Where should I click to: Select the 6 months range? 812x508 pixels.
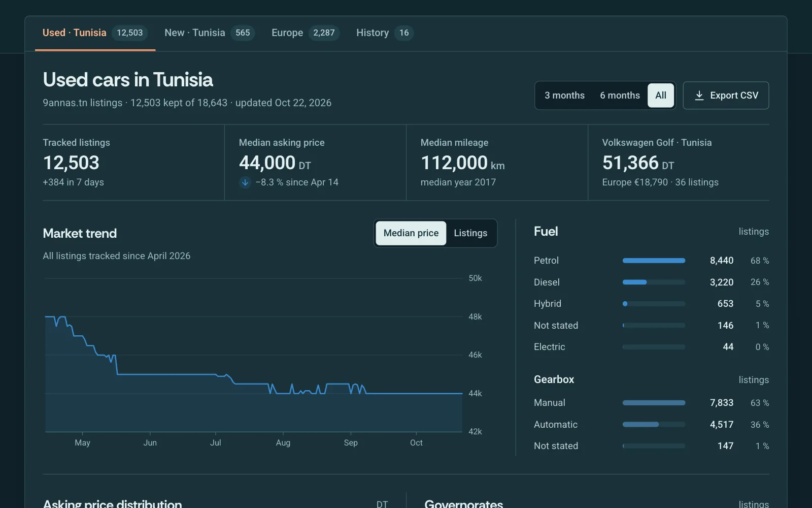tap(620, 96)
